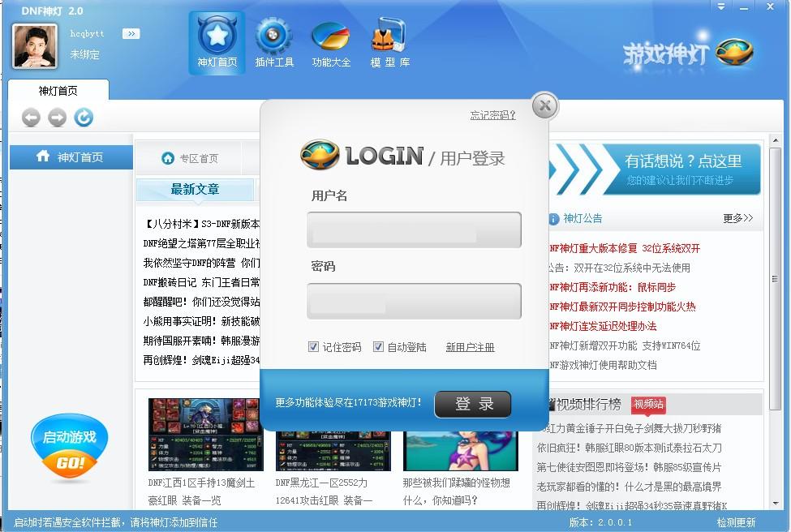Switch to the 神灯首页 tab
Image resolution: width=791 pixels, height=532 pixels.
[58, 91]
